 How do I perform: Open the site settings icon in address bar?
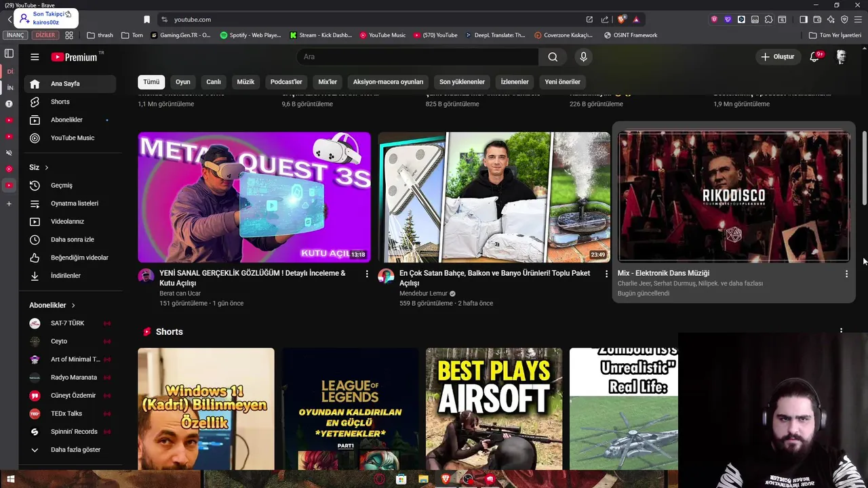click(164, 19)
